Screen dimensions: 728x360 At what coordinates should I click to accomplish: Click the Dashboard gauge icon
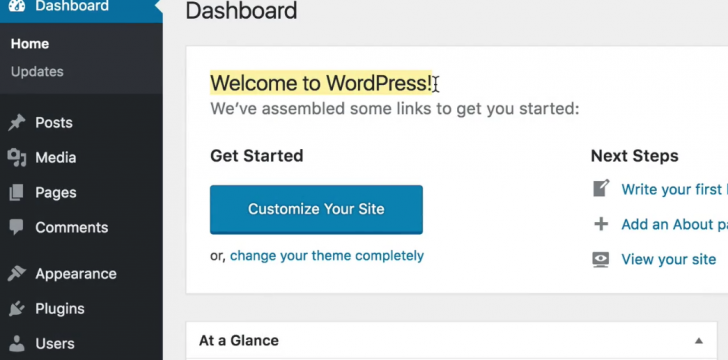(17, 5)
